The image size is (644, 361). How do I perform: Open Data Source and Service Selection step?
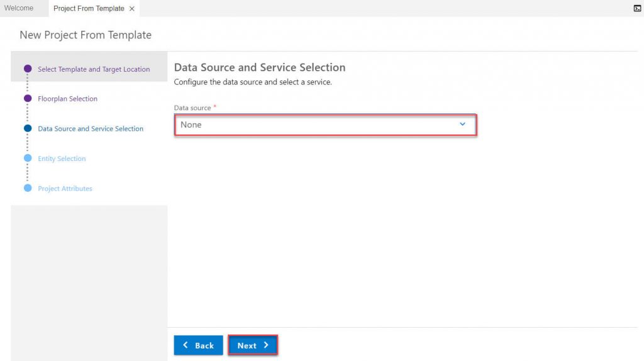coord(91,128)
